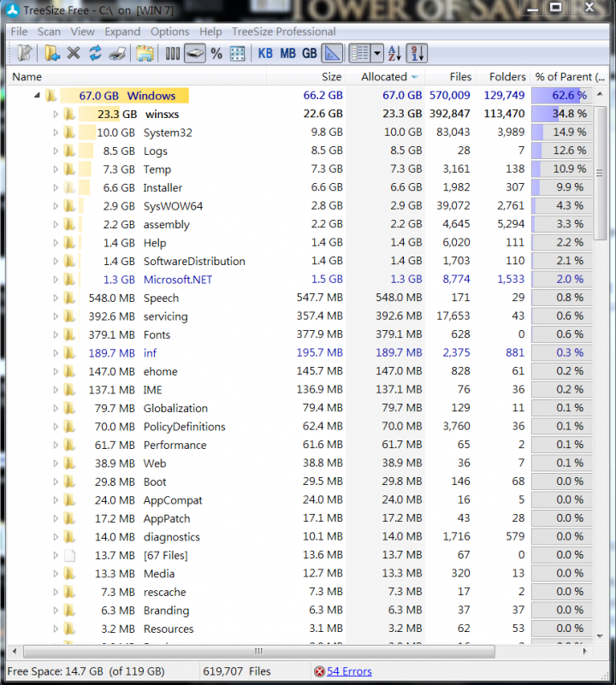Click the % of Parent column header
The width and height of the screenshot is (616, 685).
pyautogui.click(x=569, y=77)
